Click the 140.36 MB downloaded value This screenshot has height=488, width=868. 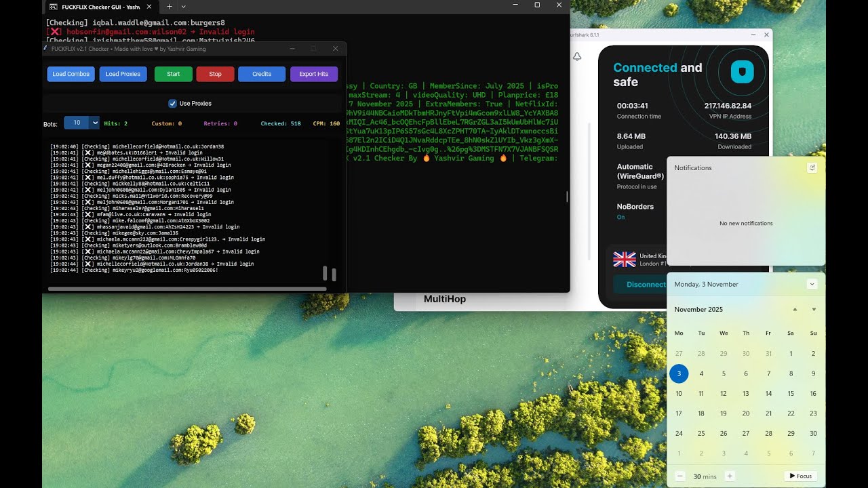tap(733, 136)
